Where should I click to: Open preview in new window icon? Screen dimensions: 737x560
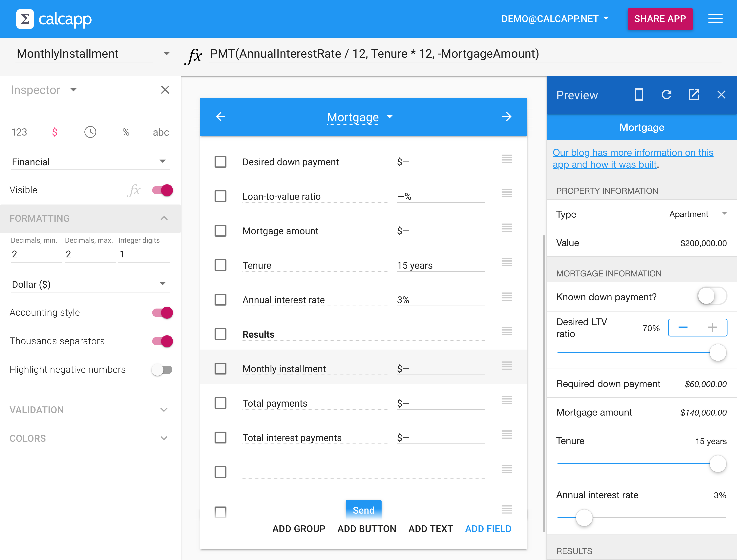(x=694, y=95)
